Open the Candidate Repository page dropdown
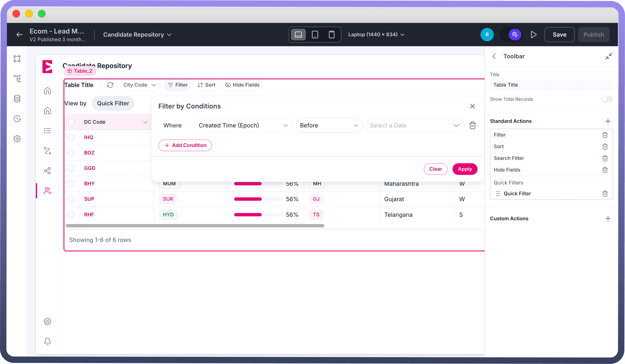625x364 pixels. [x=137, y=35]
